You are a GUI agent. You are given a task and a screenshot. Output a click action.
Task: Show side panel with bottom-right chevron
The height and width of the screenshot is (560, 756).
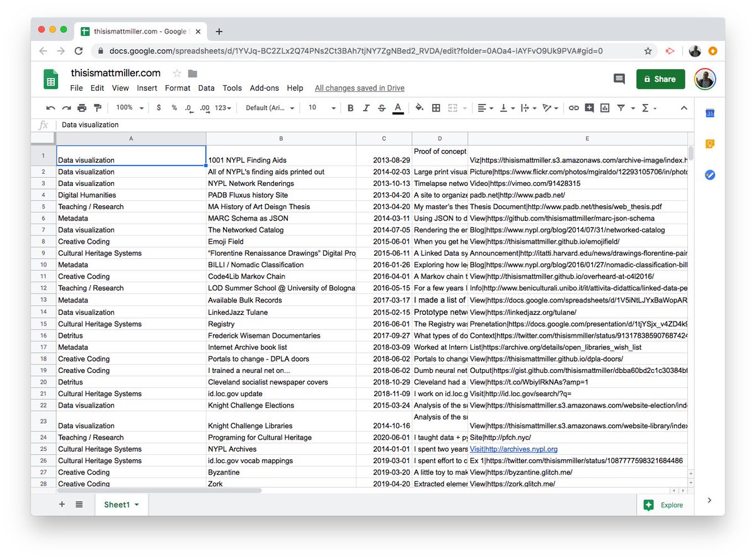[710, 500]
